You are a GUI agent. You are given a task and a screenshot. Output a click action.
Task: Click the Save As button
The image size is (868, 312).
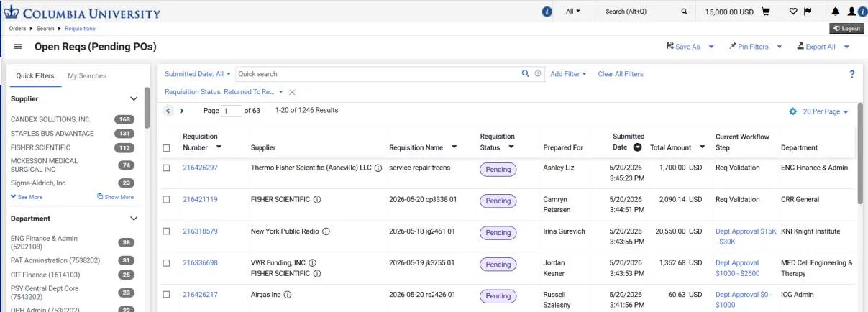pos(682,47)
